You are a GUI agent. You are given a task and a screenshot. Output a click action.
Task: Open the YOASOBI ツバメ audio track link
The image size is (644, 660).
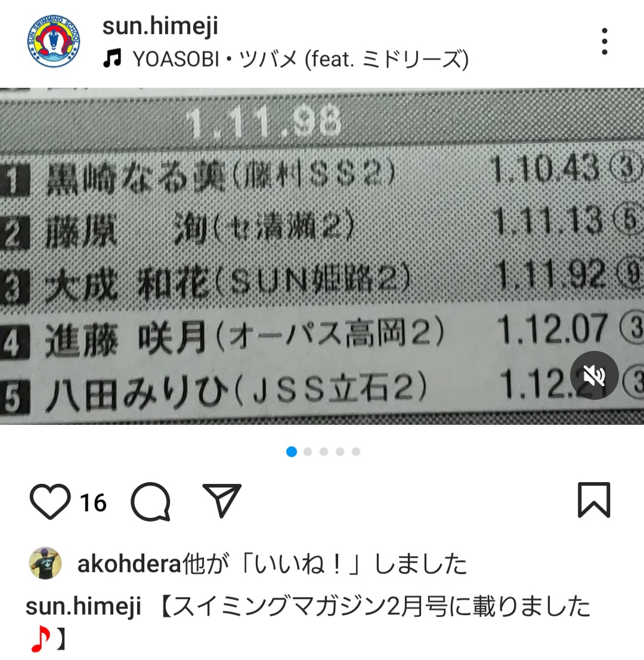(x=301, y=59)
